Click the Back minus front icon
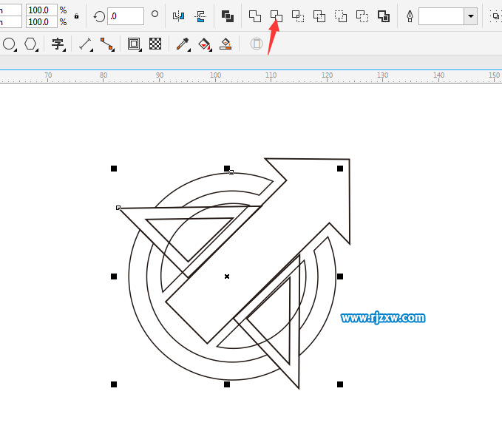 click(x=362, y=16)
